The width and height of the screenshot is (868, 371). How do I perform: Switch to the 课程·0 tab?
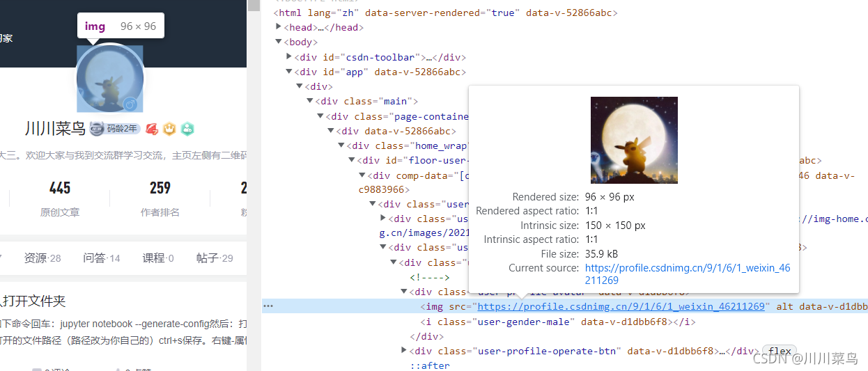(158, 258)
